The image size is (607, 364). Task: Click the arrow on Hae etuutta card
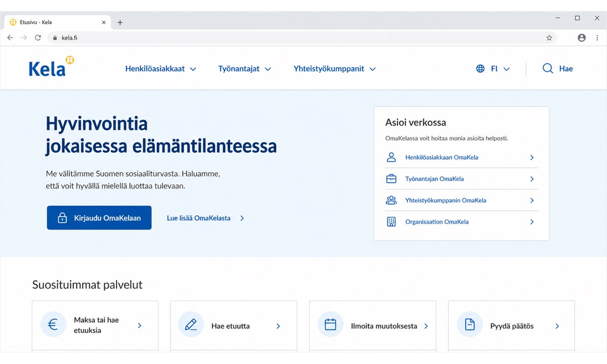tap(278, 326)
